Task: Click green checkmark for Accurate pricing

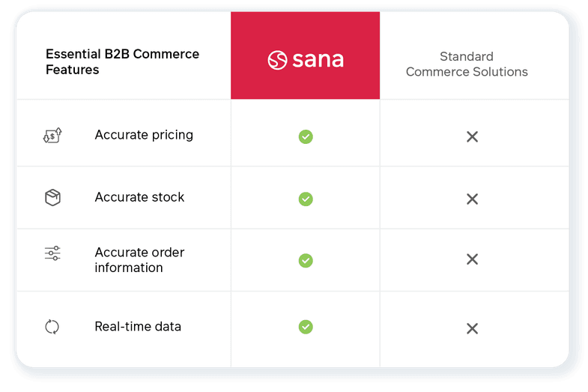Action: [x=306, y=136]
